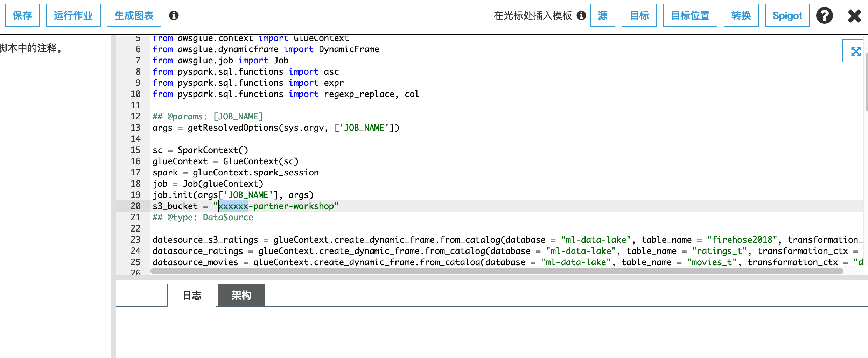
Task: Expand editor to fullscreen with arrows icon
Action: pyautogui.click(x=856, y=51)
